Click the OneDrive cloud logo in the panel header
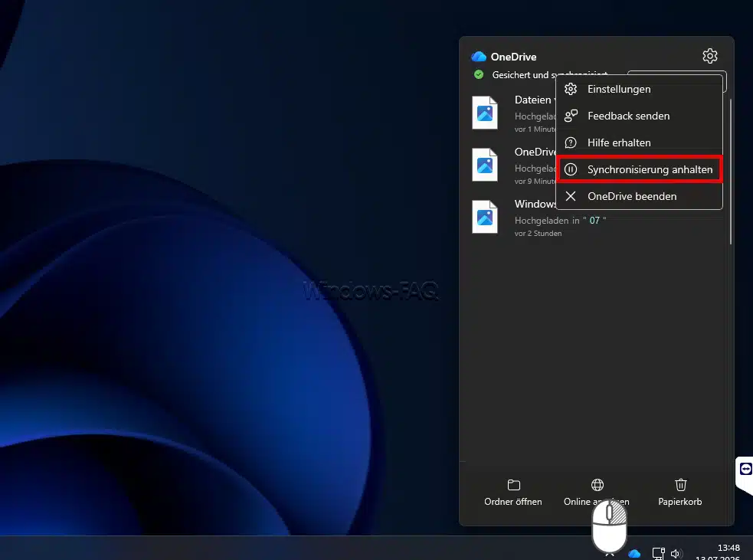753x560 pixels. (478, 57)
